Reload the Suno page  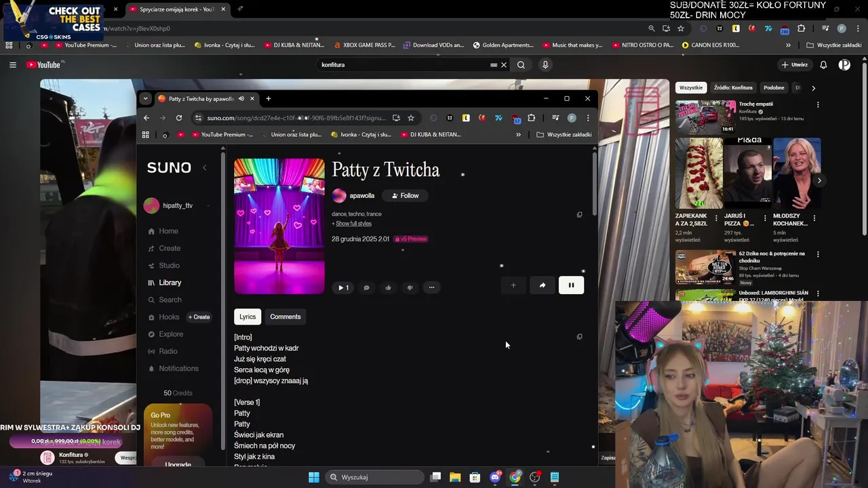[x=179, y=117]
